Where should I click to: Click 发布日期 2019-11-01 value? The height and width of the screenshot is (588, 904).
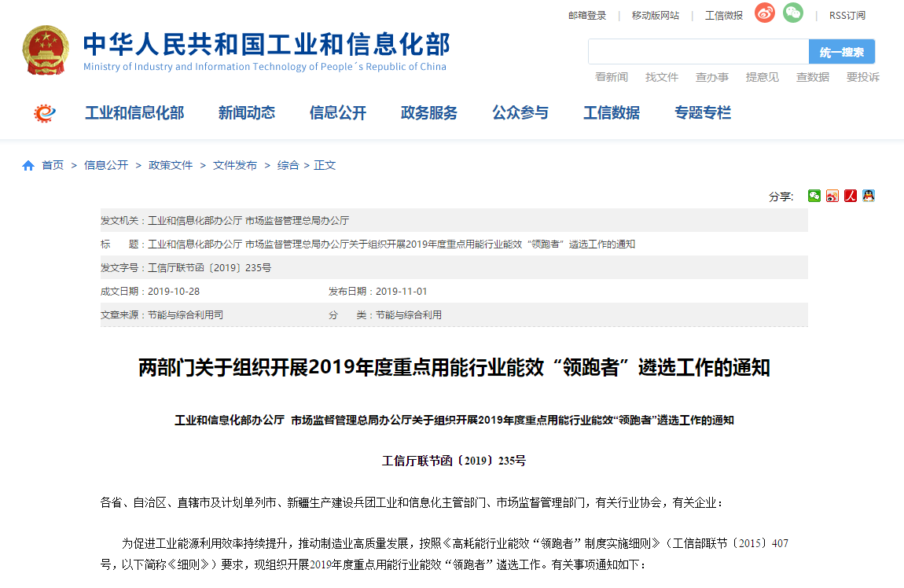pos(401,292)
